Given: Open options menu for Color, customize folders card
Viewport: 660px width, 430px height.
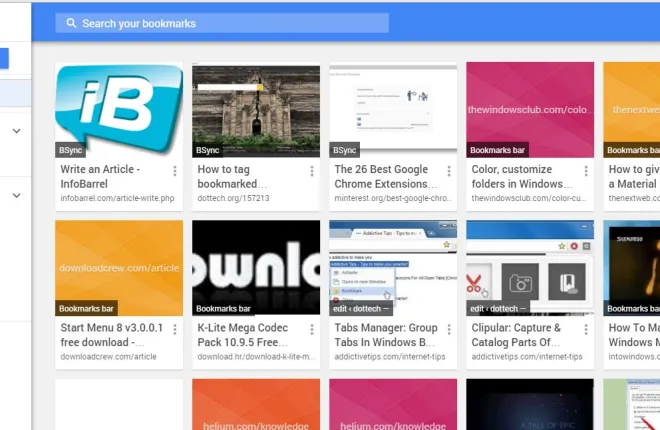Looking at the screenshot, I should point(586,171).
